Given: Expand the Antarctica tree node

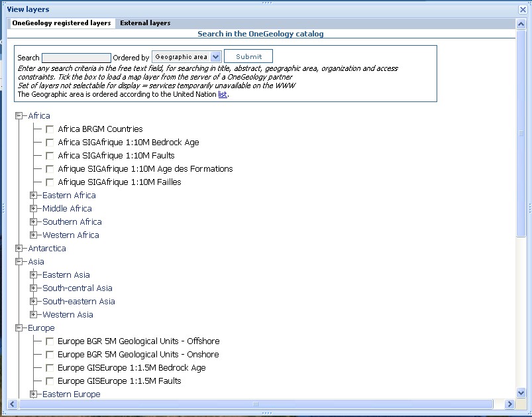Looking at the screenshot, I should pyautogui.click(x=19, y=249).
